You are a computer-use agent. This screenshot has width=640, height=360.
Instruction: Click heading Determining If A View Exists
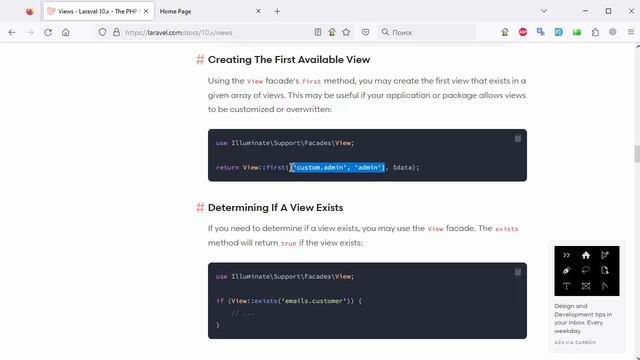[276, 207]
